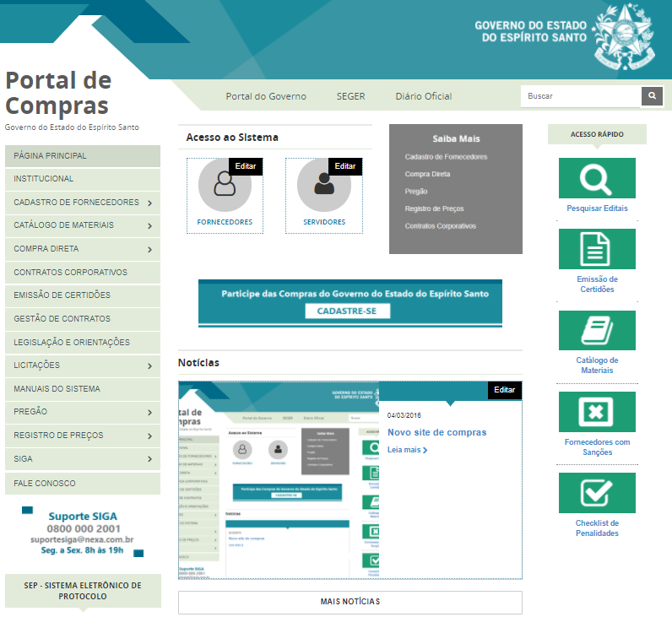Expand the Cadastro de Fornecedores submenu
The height and width of the screenshot is (617, 672).
tap(149, 203)
